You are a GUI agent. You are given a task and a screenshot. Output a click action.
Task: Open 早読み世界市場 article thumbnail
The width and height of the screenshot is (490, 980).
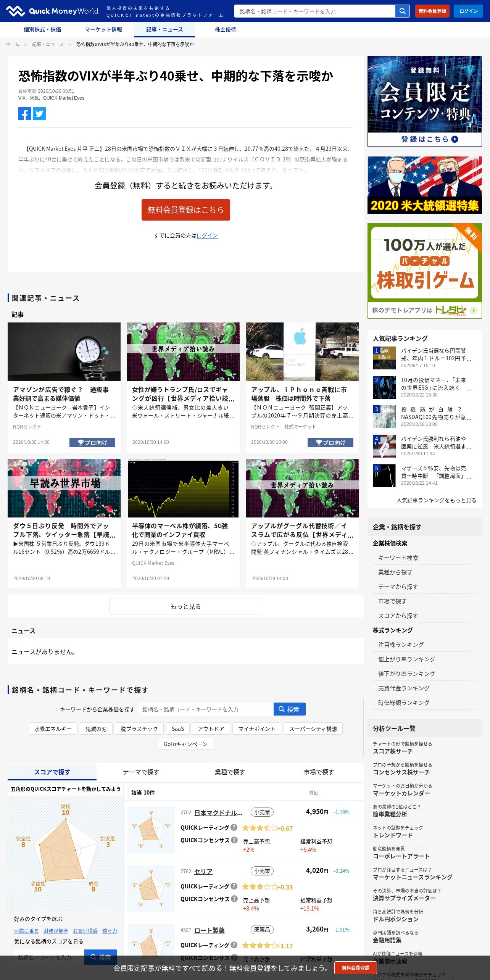coord(64,488)
